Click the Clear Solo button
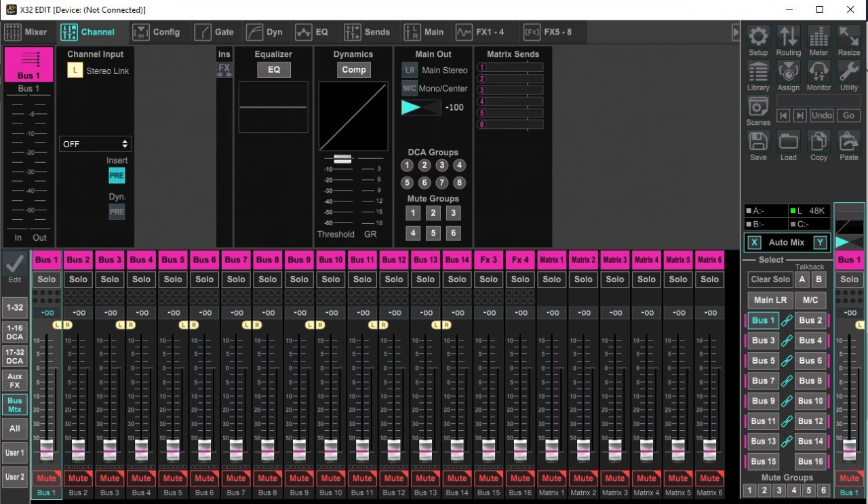This screenshot has height=504, width=868. click(x=771, y=279)
